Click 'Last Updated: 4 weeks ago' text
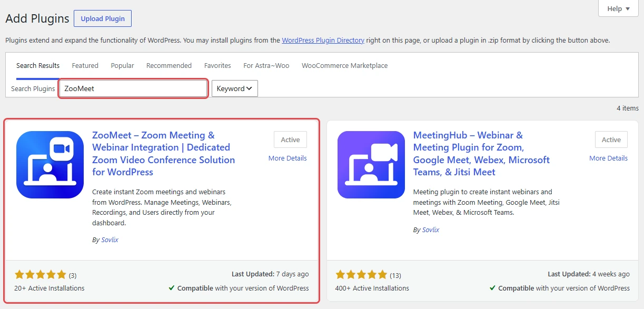644x309 pixels. click(589, 274)
